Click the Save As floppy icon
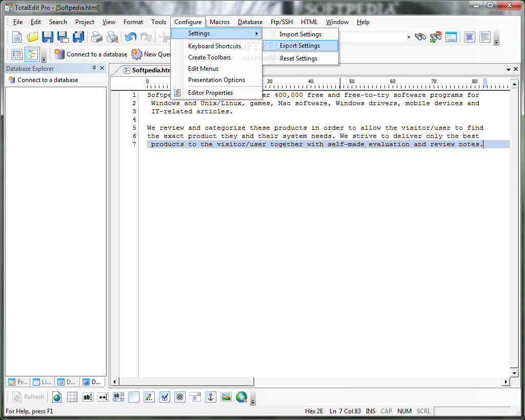This screenshot has height=420, width=525. [x=63, y=36]
